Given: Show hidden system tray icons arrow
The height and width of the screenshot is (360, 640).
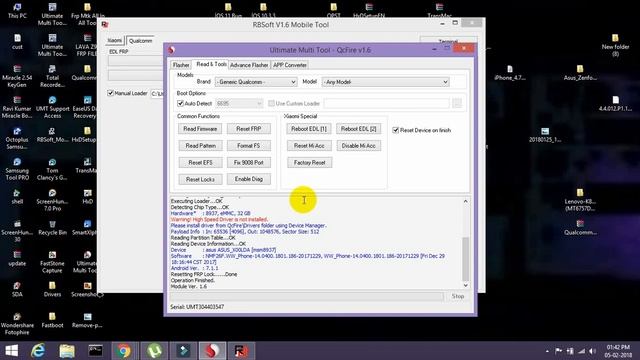Looking at the screenshot, I should [x=547, y=351].
